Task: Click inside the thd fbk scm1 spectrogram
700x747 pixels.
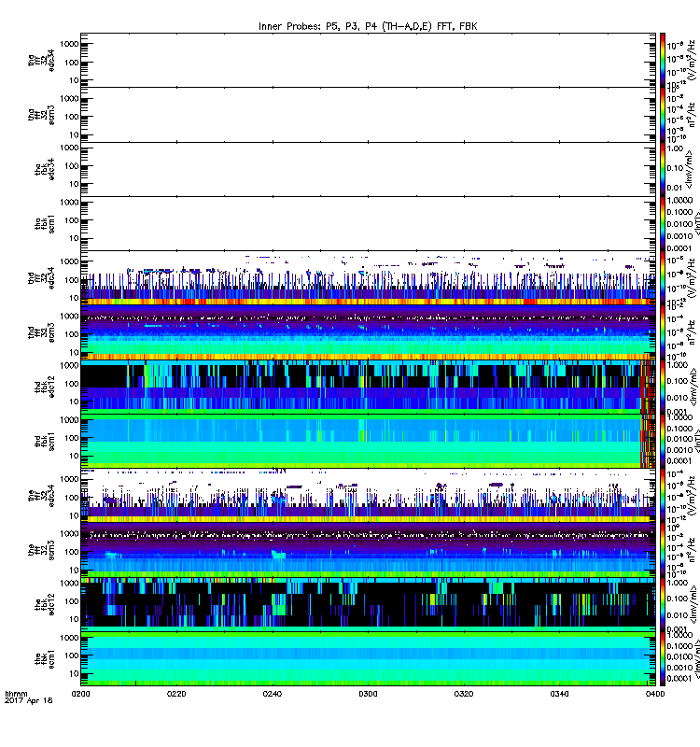Action: coord(368,441)
